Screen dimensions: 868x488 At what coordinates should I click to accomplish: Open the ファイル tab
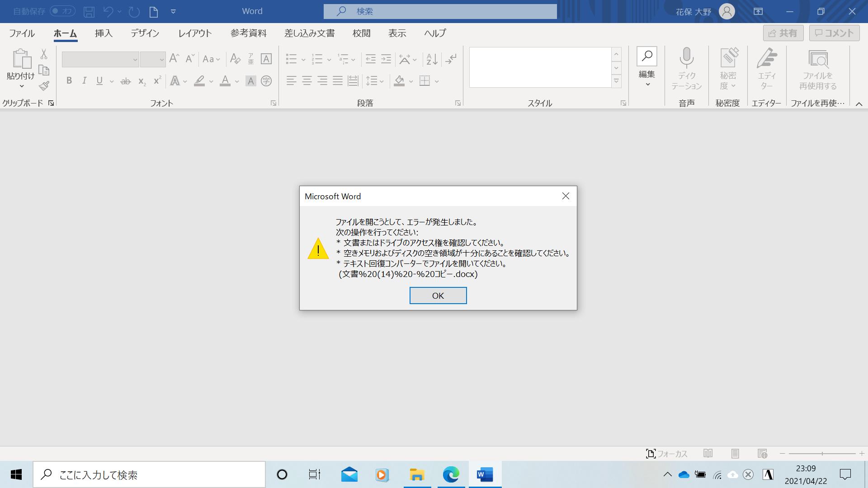pos(22,33)
